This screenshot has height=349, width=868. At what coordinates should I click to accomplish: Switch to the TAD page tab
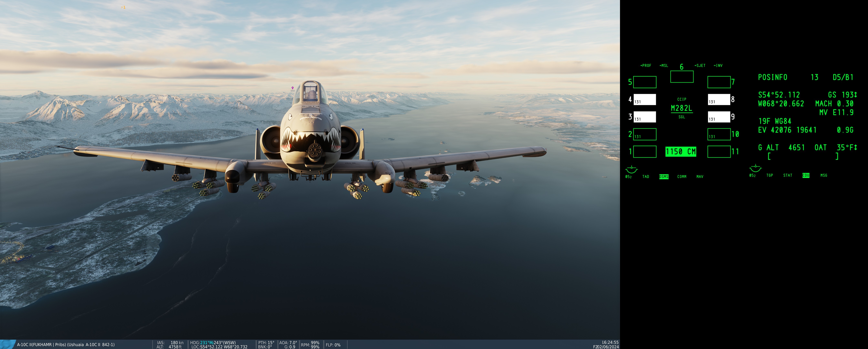646,177
